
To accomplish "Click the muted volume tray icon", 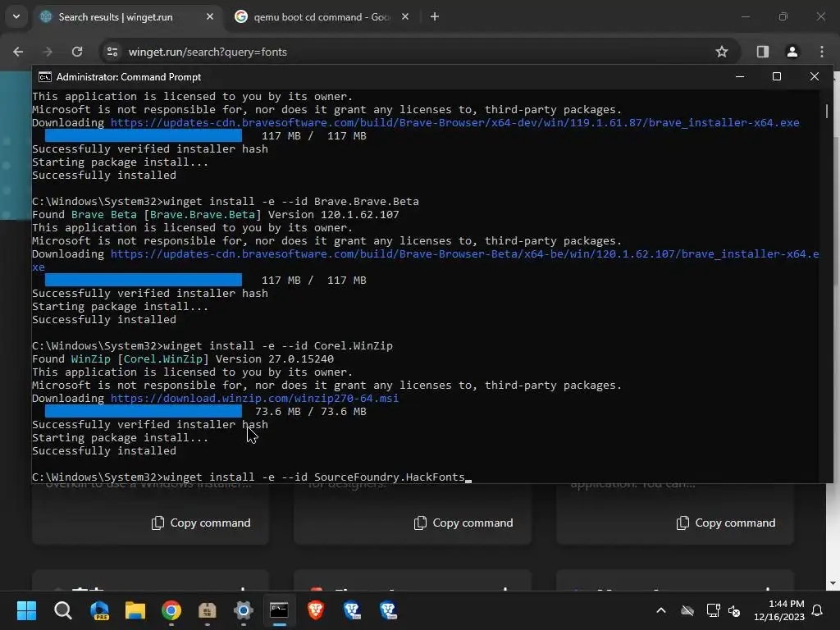I will click(734, 610).
